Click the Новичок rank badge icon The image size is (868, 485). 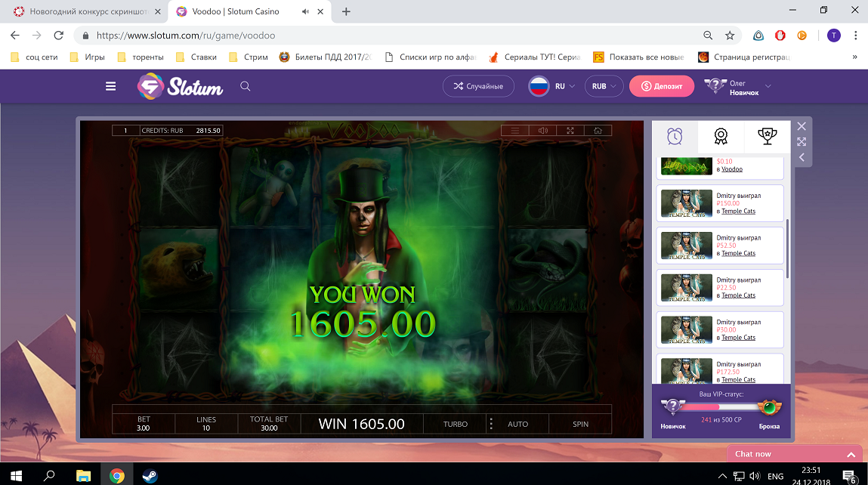click(672, 407)
